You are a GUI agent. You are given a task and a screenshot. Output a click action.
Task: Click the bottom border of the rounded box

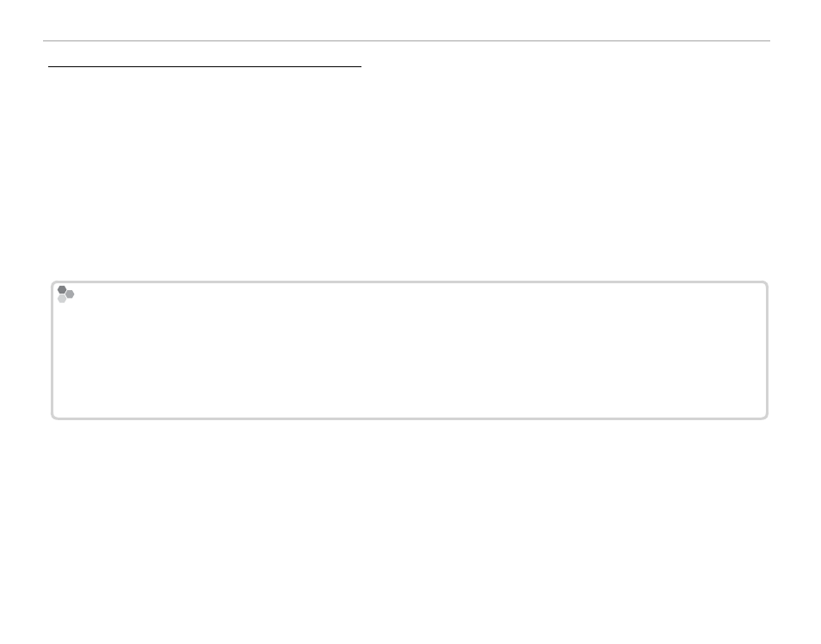click(410, 418)
